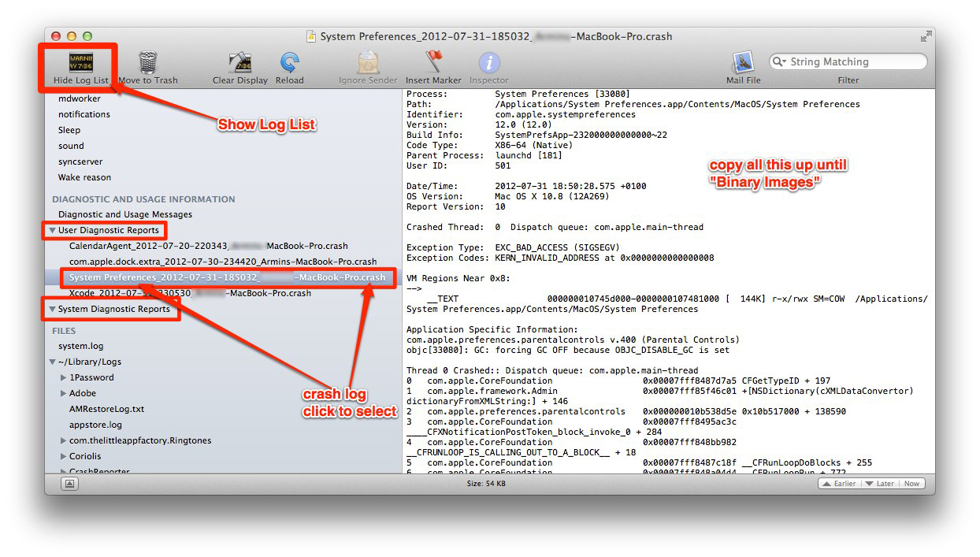The image size is (980, 557).
Task: Click the Move to Trash icon
Action: [147, 62]
